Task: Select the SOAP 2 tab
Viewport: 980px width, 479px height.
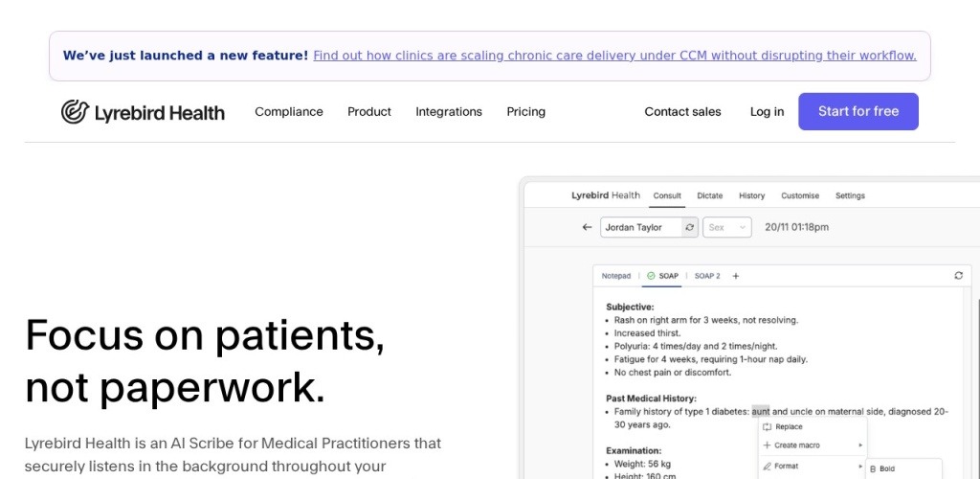Action: tap(707, 276)
